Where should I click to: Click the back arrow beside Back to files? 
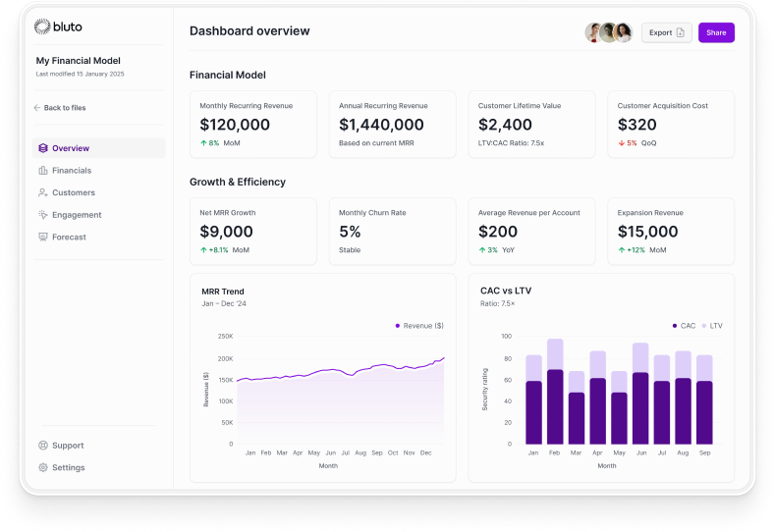(x=37, y=108)
